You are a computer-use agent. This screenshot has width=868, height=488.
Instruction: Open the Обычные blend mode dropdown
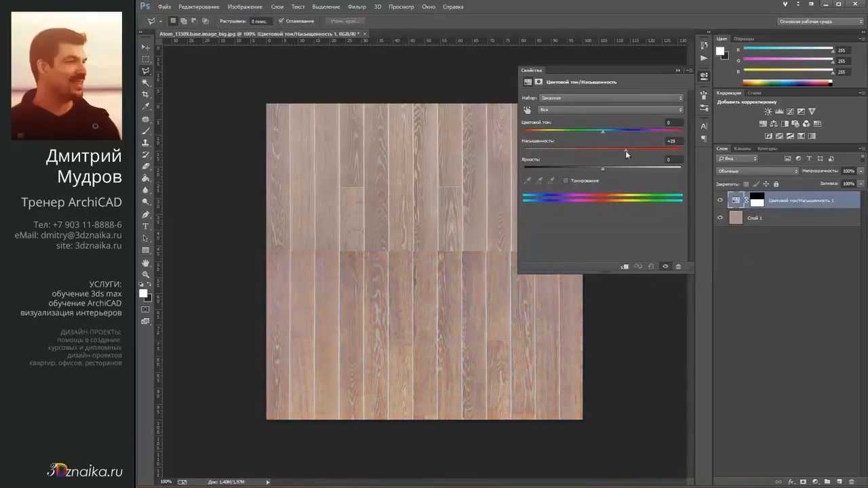tap(757, 171)
